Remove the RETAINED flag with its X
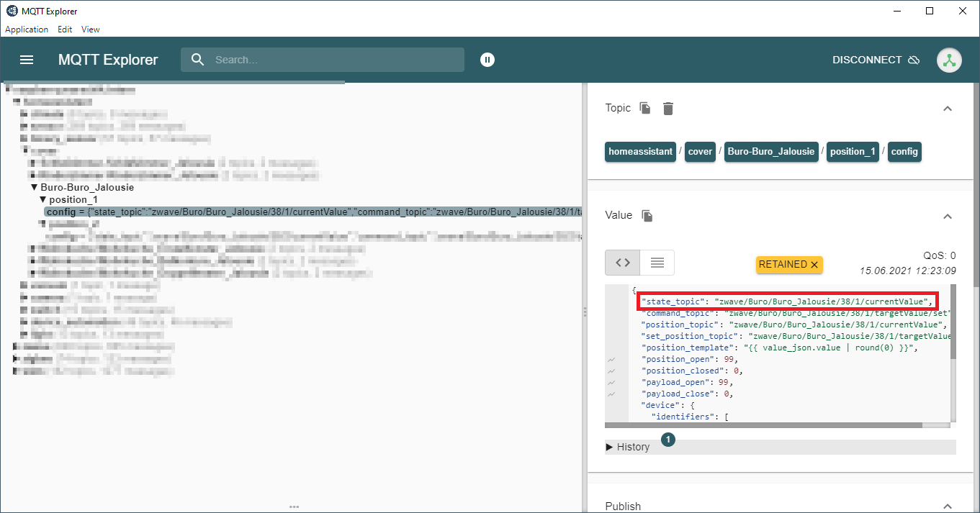Screen dimensions: 980x513 pos(814,264)
